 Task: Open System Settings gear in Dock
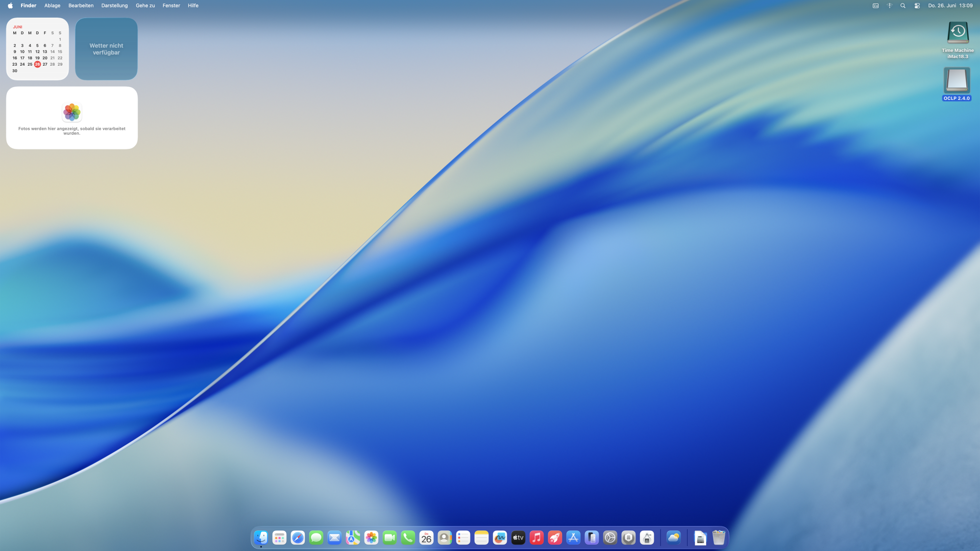point(610,538)
